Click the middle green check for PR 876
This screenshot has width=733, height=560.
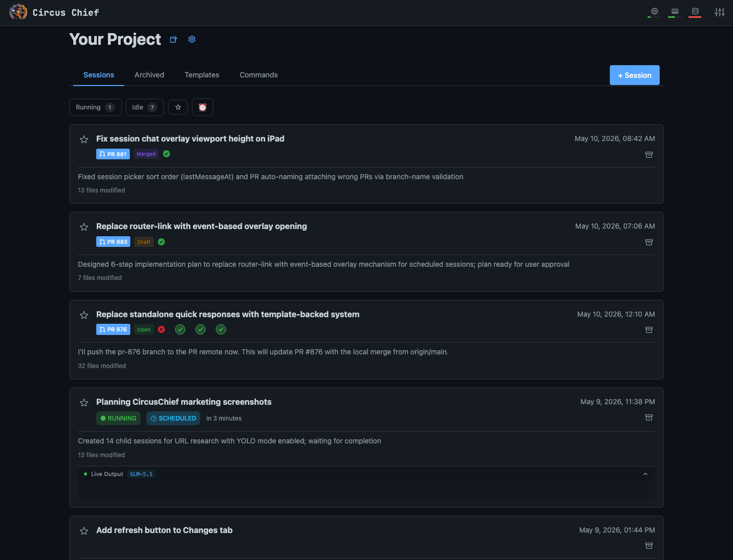pyautogui.click(x=201, y=329)
